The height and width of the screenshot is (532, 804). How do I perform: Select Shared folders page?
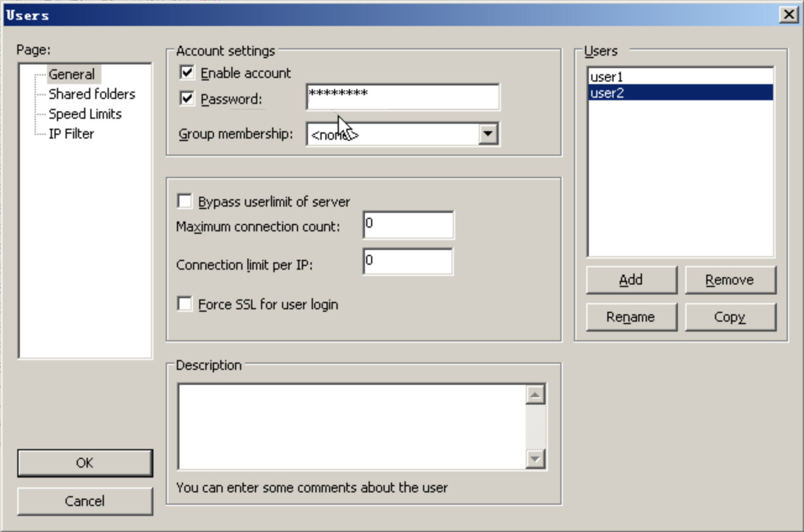click(92, 94)
